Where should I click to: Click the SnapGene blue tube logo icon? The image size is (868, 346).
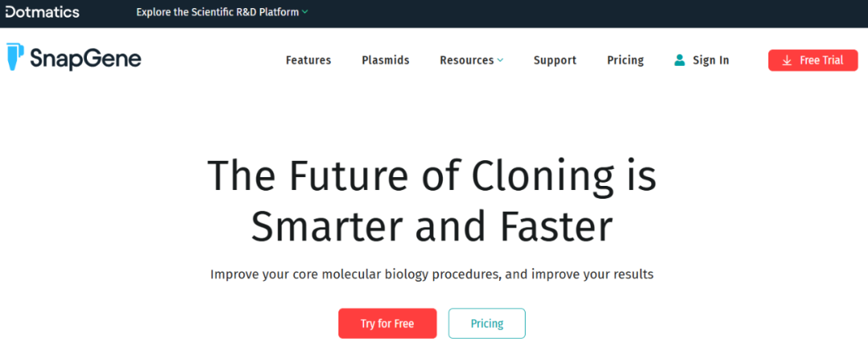pyautogui.click(x=15, y=58)
